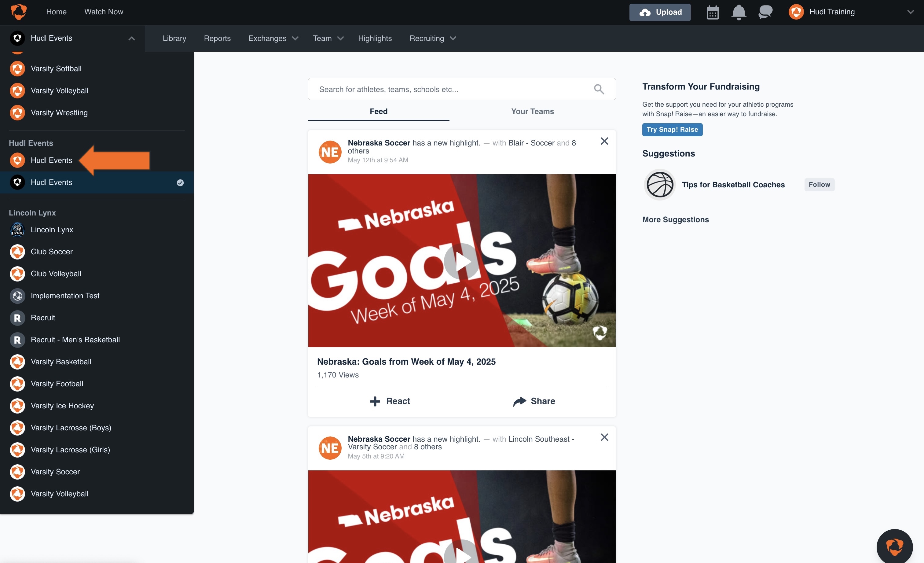Select Club Soccer team
Viewport: 924px width, 563px height.
(97, 252)
